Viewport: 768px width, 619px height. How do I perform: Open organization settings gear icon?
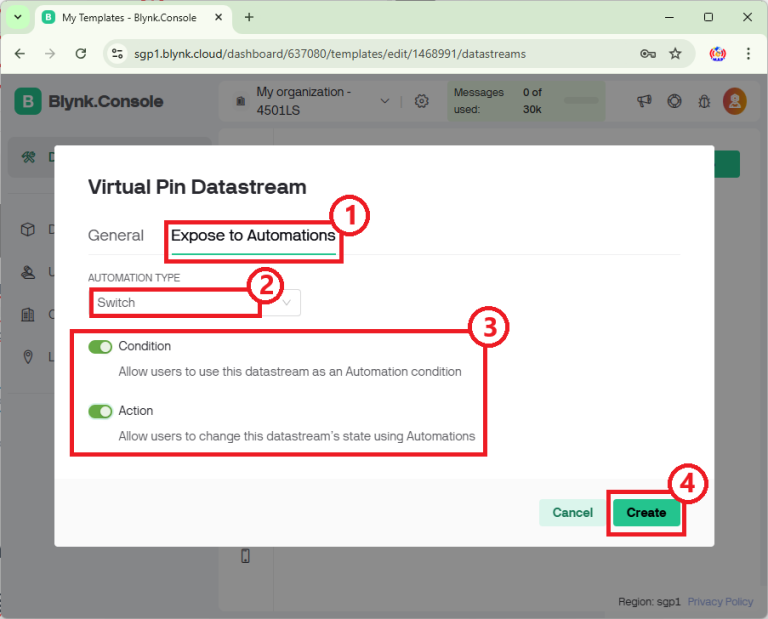tap(421, 101)
